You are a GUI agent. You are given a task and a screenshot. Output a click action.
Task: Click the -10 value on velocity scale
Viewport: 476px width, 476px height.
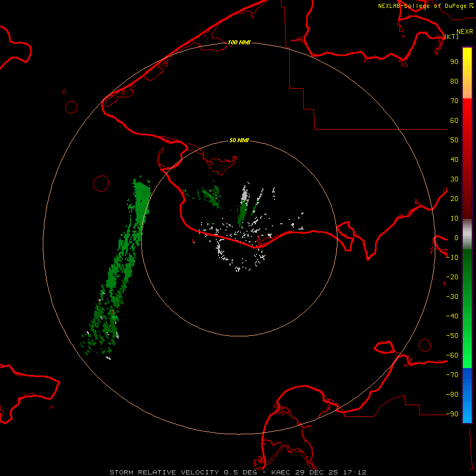(x=452, y=258)
